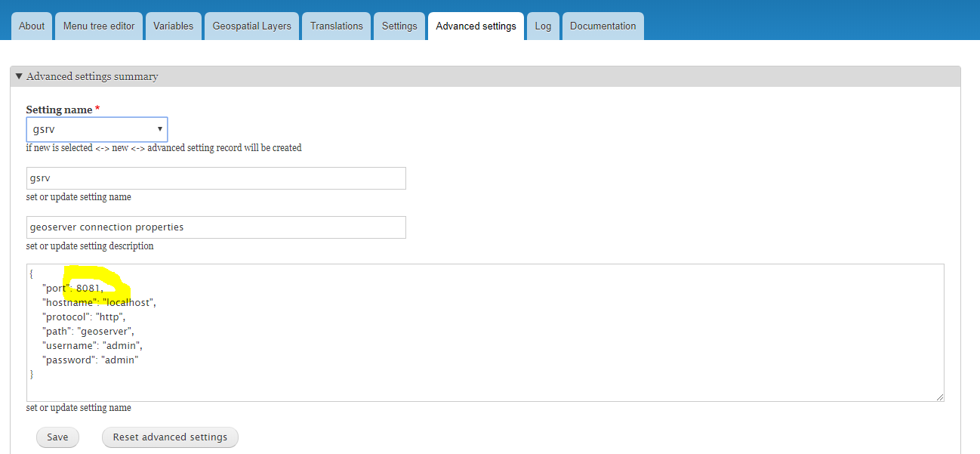This screenshot has width=980, height=454.
Task: Click Reset advanced settings button
Action: [x=170, y=437]
